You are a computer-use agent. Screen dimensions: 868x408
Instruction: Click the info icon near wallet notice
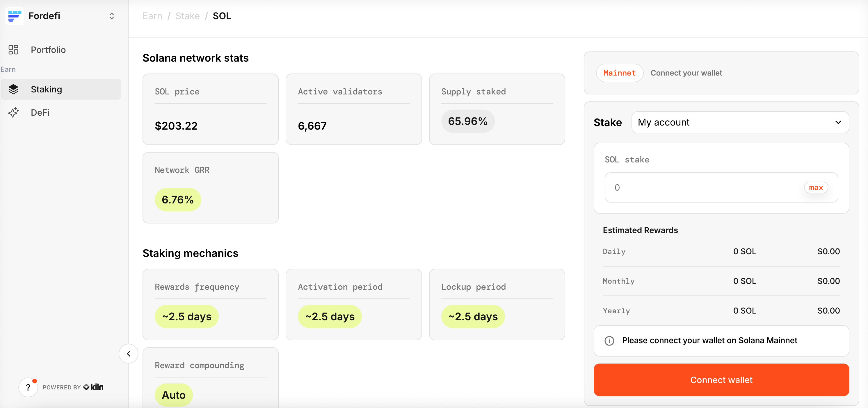tap(609, 341)
